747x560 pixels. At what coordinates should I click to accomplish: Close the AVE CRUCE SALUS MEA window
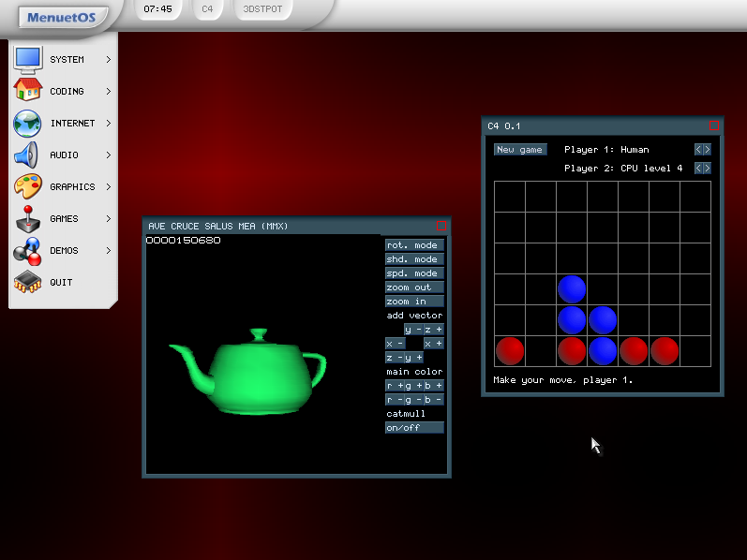441,226
